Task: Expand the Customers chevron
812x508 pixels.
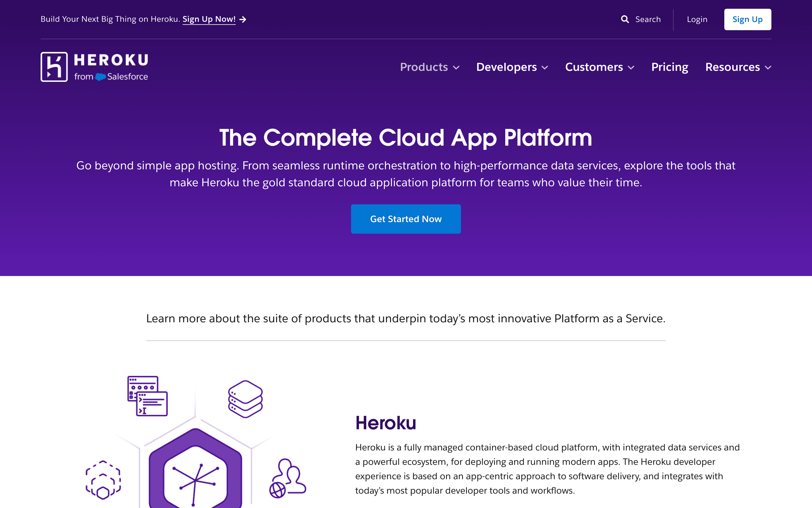Action: click(631, 67)
